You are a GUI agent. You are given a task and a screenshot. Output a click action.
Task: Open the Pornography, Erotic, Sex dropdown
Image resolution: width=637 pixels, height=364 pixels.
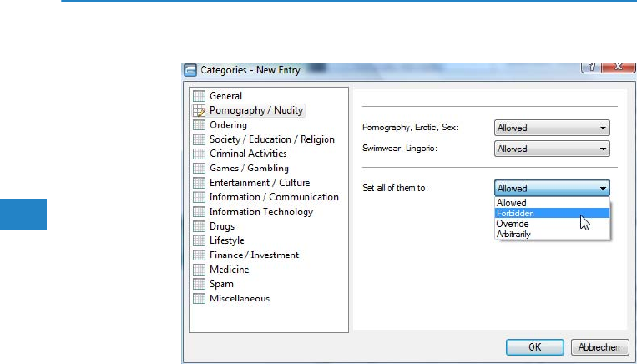552,128
